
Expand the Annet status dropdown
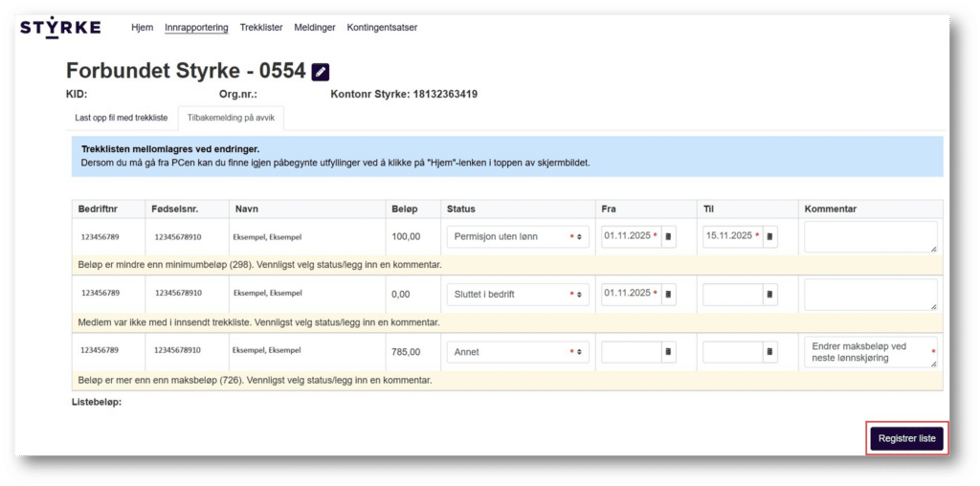coord(517,352)
